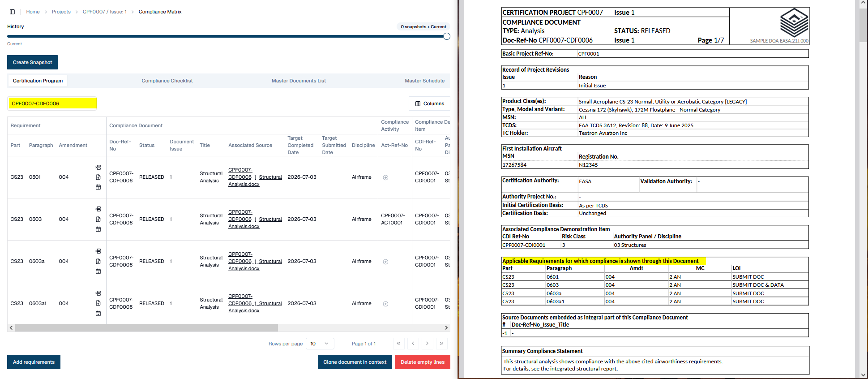
Task: Open the Rows per page dropdown
Action: [x=320, y=344]
